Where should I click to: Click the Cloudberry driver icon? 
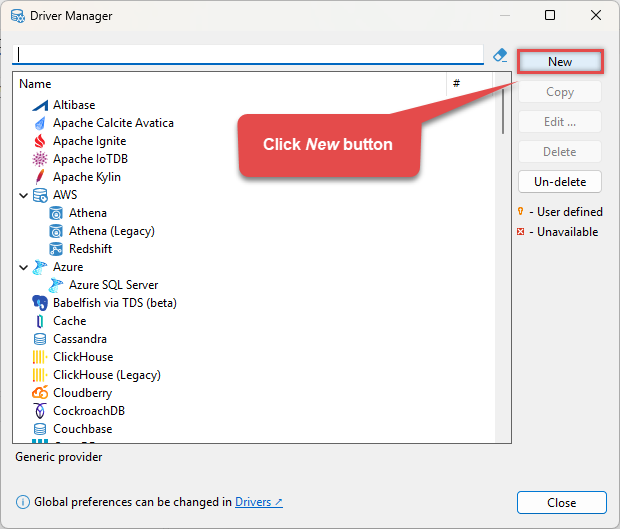point(40,393)
